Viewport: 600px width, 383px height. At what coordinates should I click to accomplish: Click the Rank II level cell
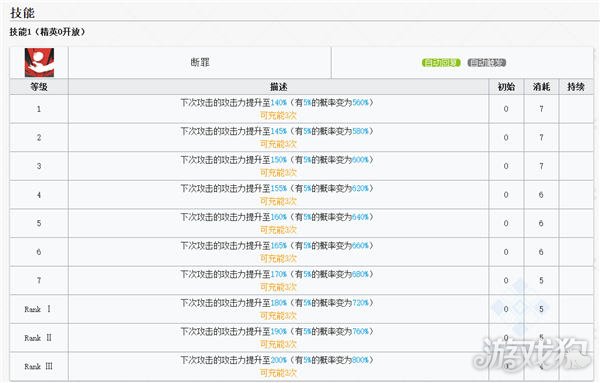39,338
